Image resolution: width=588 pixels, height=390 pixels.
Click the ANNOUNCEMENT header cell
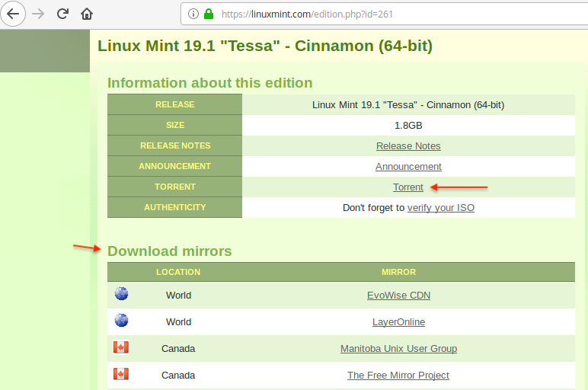point(174,166)
